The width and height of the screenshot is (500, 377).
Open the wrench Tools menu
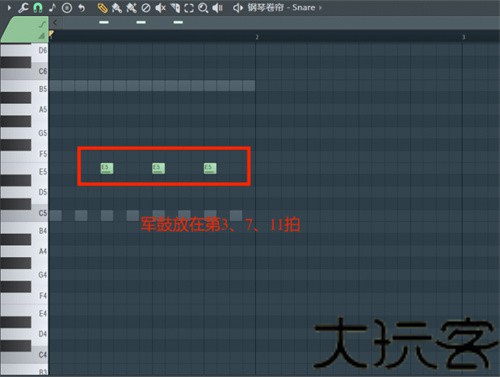[x=23, y=8]
